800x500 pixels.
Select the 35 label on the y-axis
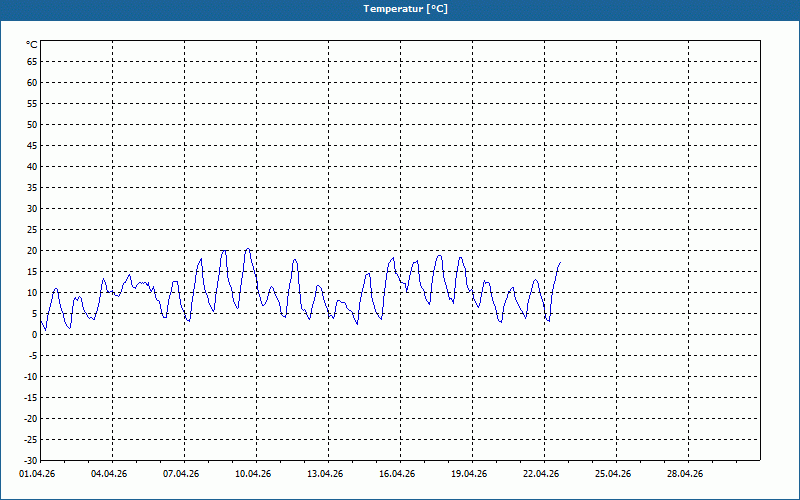pos(31,187)
